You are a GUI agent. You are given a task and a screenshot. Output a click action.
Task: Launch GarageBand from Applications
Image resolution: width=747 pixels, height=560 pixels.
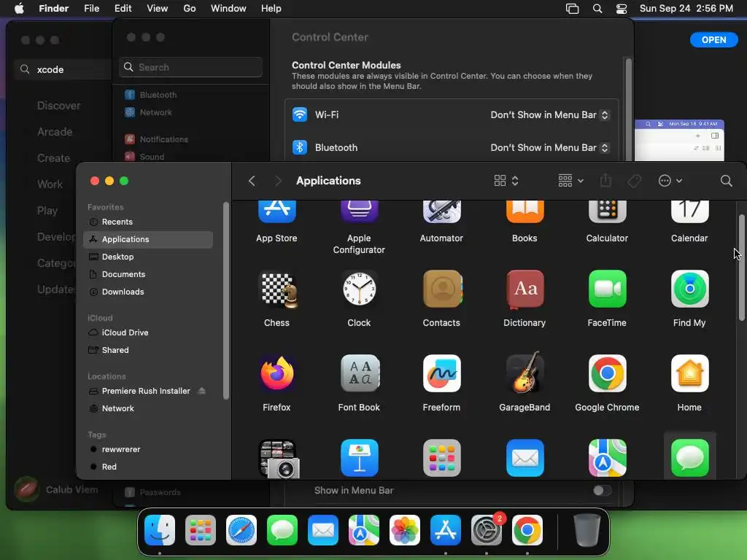[x=525, y=373]
